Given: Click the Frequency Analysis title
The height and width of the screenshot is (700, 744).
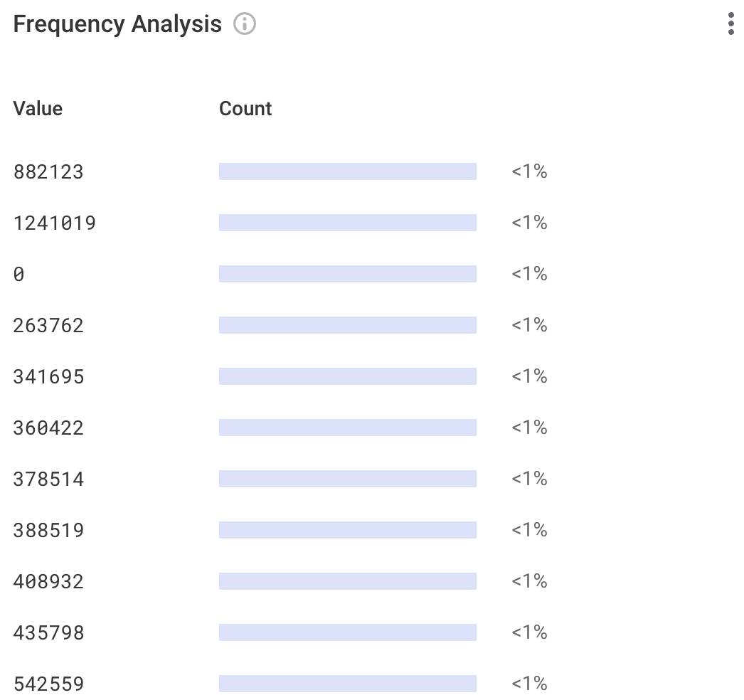Looking at the screenshot, I should pyautogui.click(x=118, y=23).
